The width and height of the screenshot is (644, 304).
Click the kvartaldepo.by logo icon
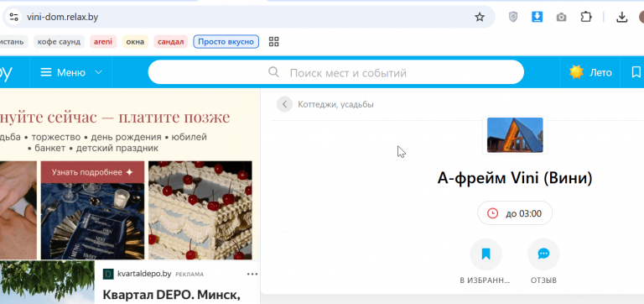[x=108, y=274]
